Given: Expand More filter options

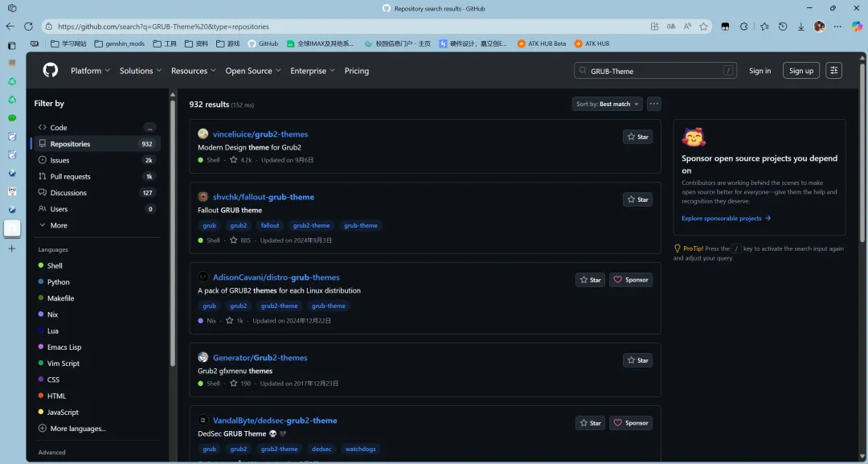Looking at the screenshot, I should 53,225.
